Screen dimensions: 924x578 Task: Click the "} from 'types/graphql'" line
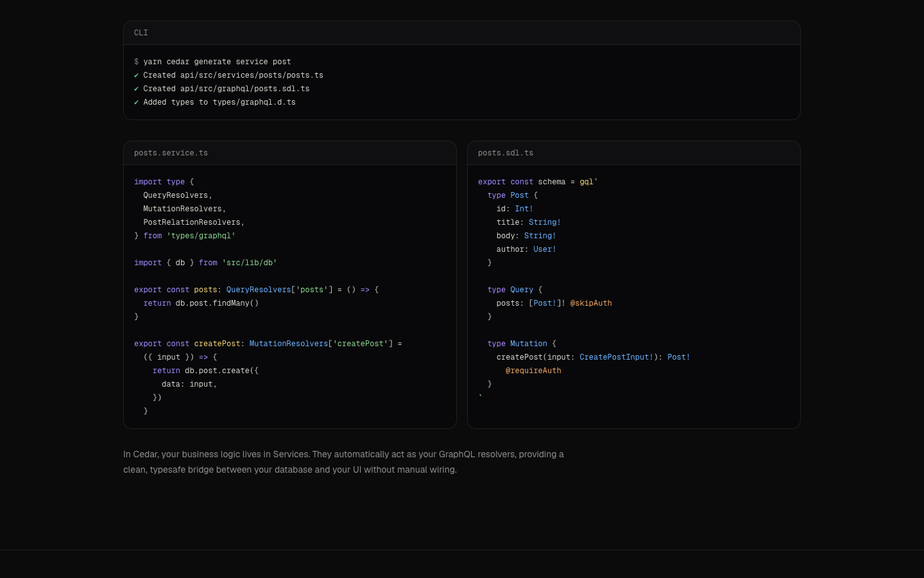(x=185, y=236)
